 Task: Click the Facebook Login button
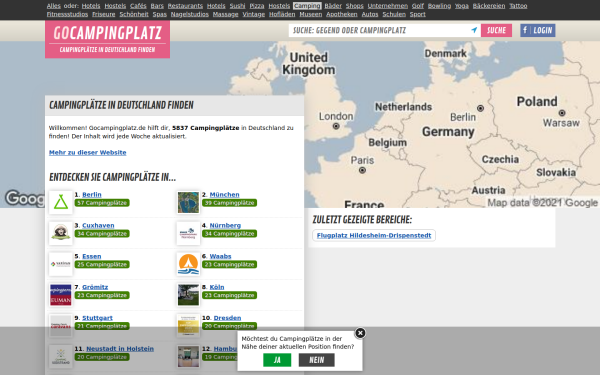coord(537,30)
